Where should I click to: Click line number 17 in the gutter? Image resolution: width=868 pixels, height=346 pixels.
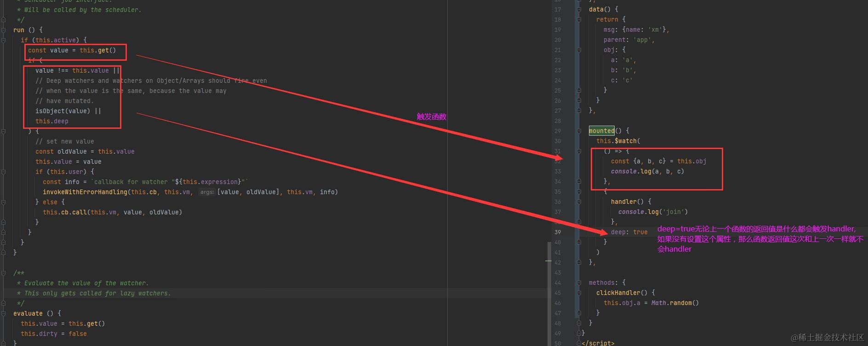(x=557, y=10)
